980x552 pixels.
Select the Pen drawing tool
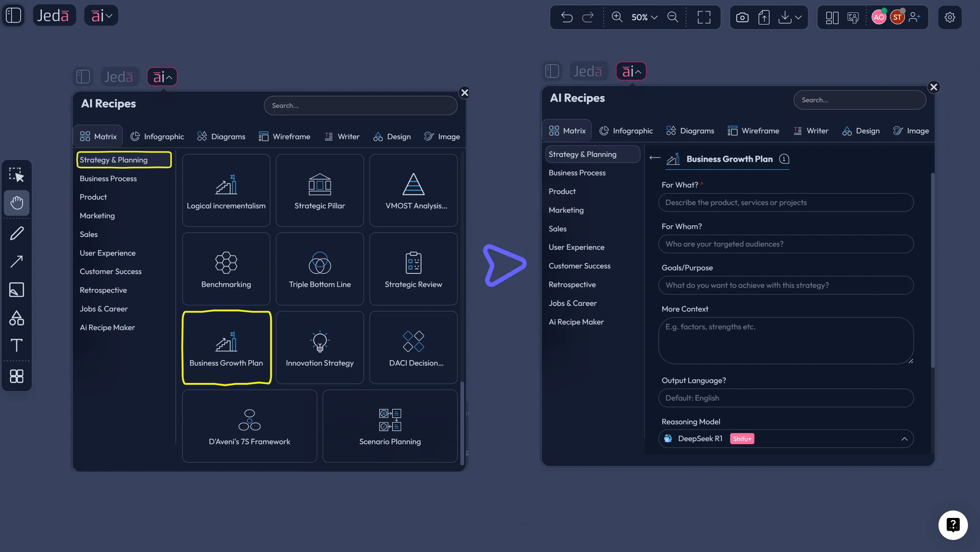click(x=17, y=233)
